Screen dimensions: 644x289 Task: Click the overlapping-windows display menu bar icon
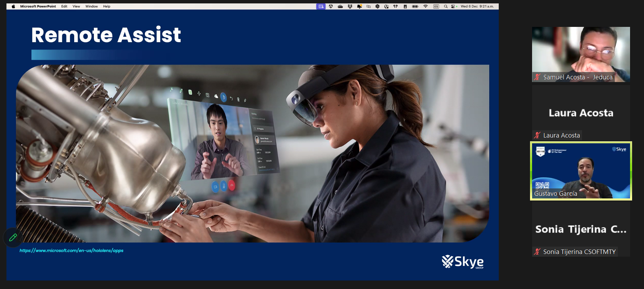[368, 6]
